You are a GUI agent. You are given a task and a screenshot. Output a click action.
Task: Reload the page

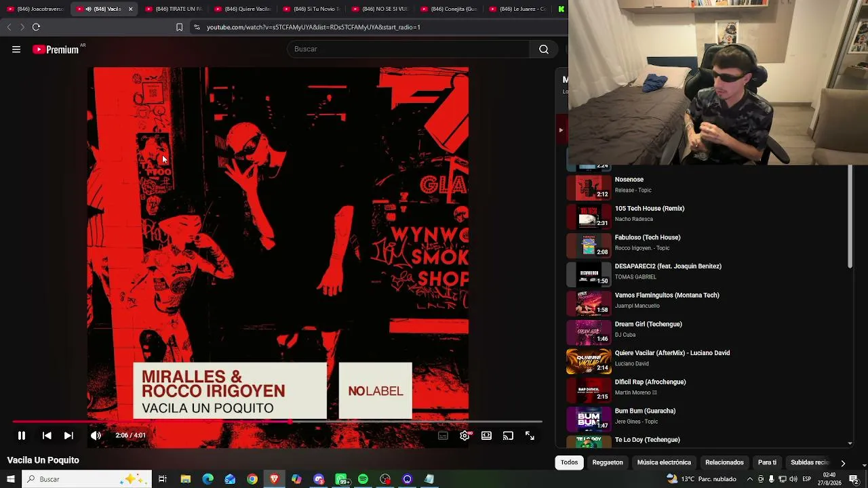[36, 27]
